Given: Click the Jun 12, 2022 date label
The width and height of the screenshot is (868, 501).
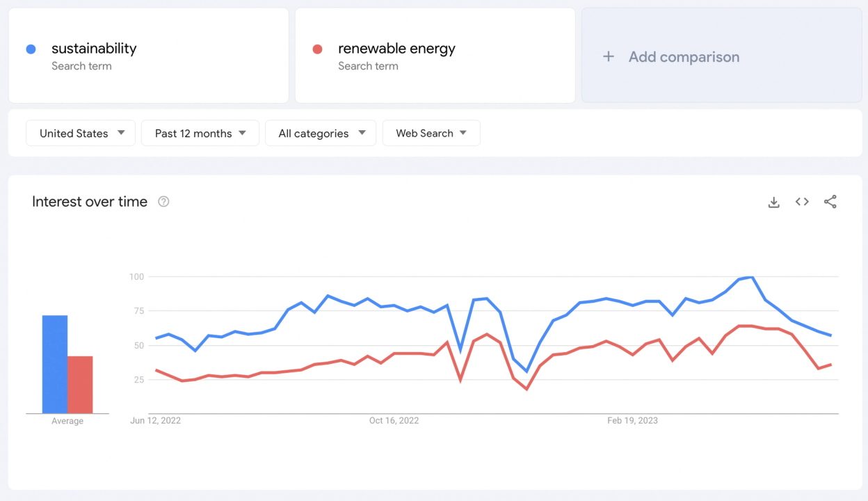Looking at the screenshot, I should coord(155,421).
